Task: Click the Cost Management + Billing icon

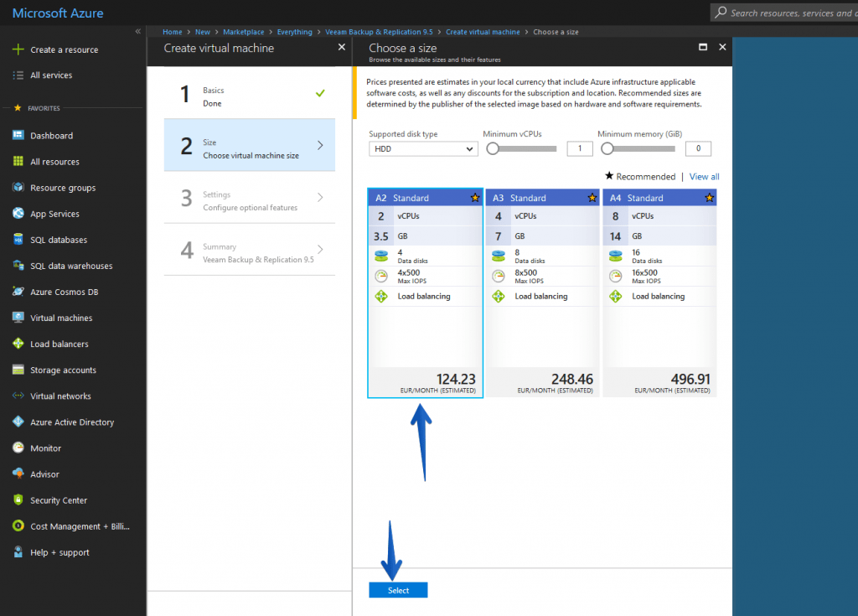Action: click(x=18, y=525)
